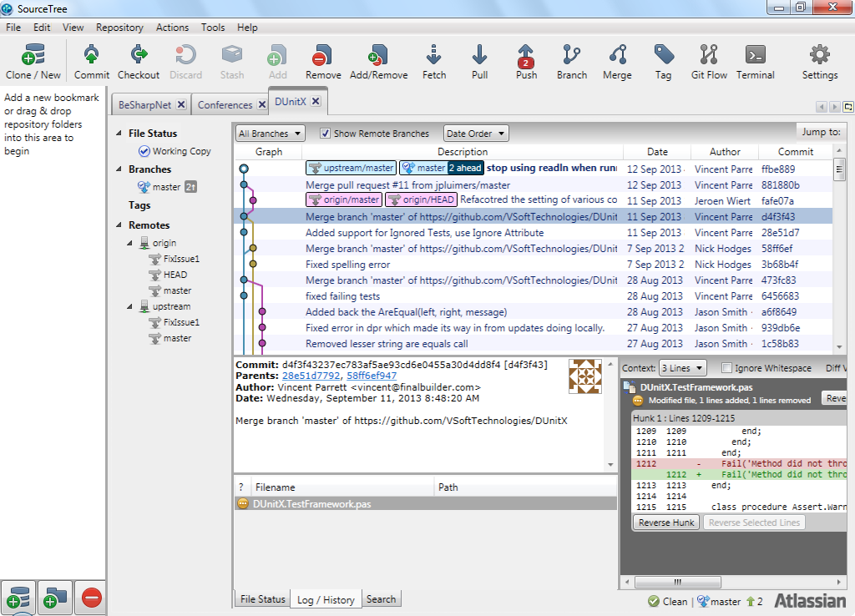Open the Repository menu
Screen dimensions: 855x616
pos(119,28)
